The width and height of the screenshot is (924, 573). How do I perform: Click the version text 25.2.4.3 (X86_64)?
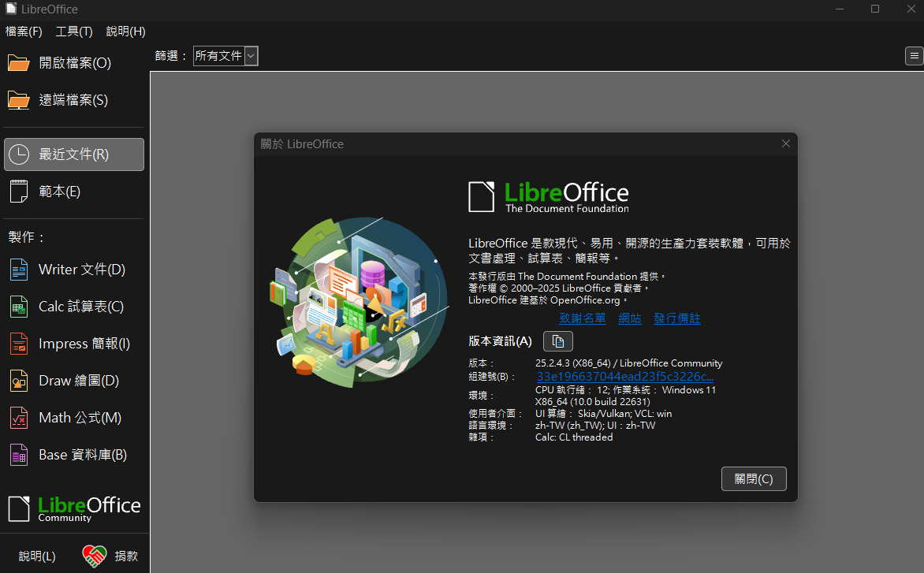pyautogui.click(x=573, y=363)
